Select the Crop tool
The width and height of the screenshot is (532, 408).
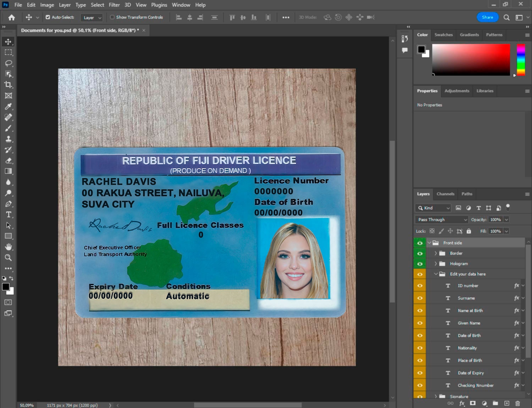pos(9,85)
